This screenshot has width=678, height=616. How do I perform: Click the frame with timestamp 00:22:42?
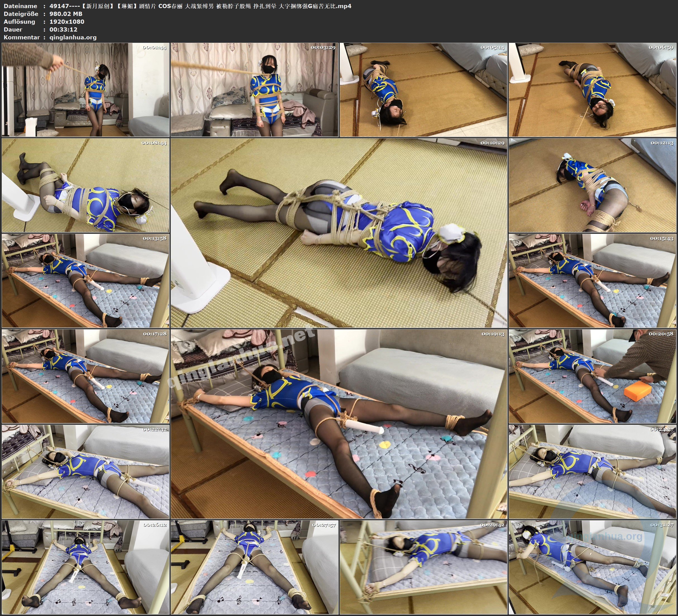point(85,471)
